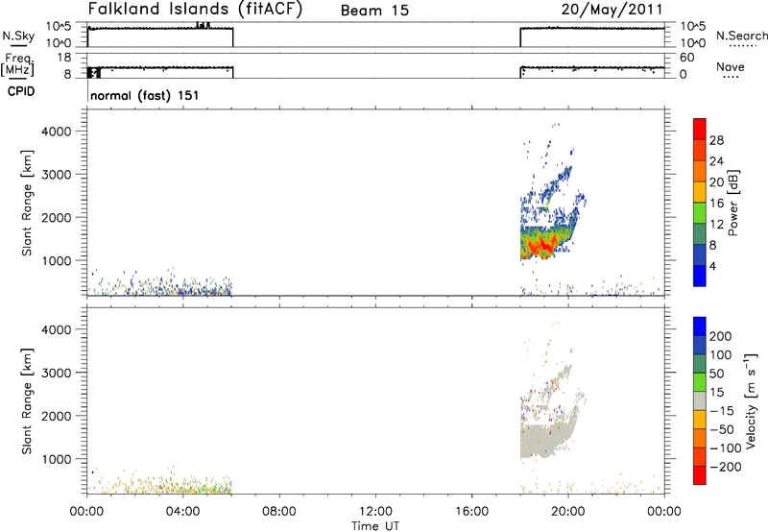Pick the blue top segment of Velocity colorbar
The height and width of the screenshot is (532, 768).
point(700,326)
